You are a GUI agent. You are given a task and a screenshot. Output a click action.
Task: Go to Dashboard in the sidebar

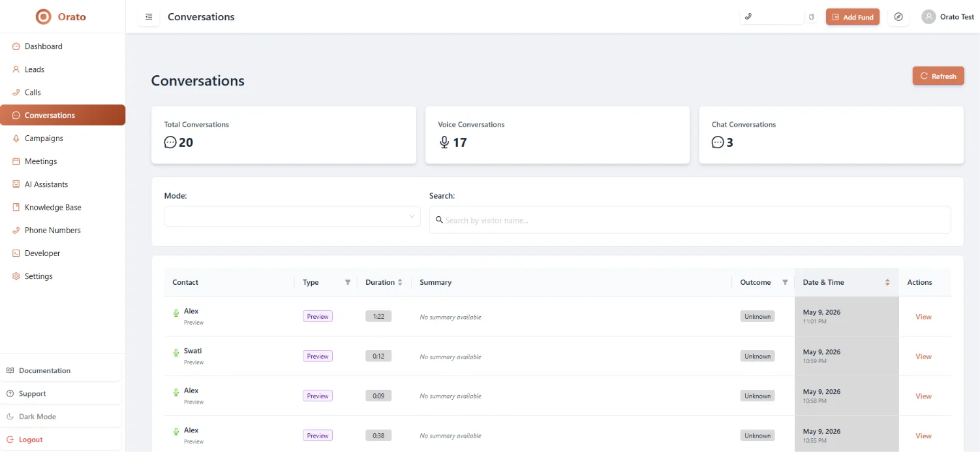(x=63, y=46)
